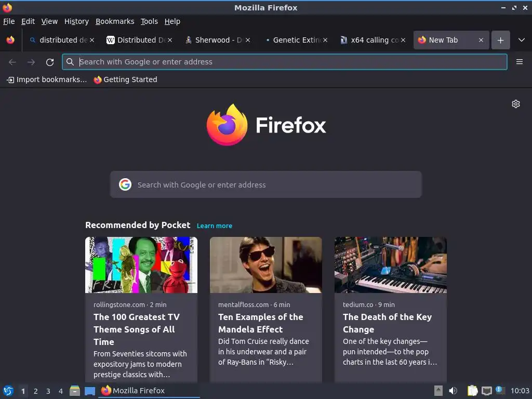Personalize new tab via gear icon

[x=516, y=104]
